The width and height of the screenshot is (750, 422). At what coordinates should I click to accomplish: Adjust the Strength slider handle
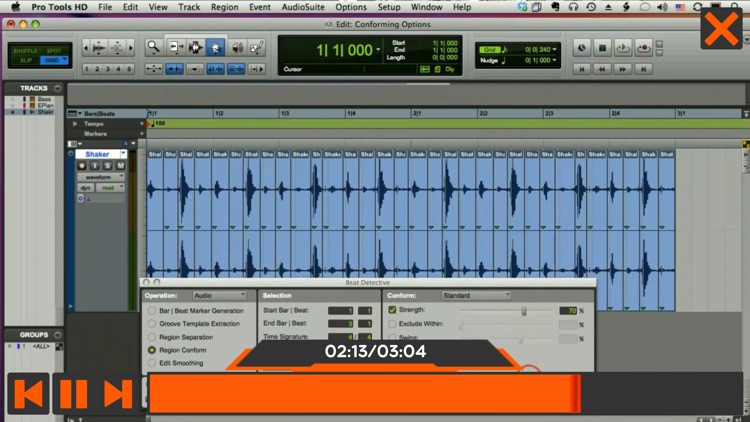pos(524,311)
